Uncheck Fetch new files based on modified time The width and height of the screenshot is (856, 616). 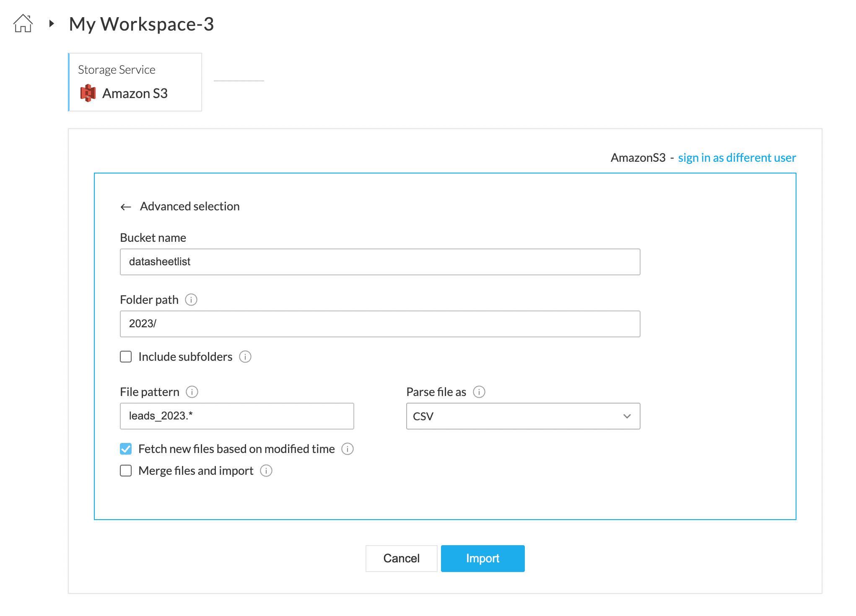[x=126, y=449]
